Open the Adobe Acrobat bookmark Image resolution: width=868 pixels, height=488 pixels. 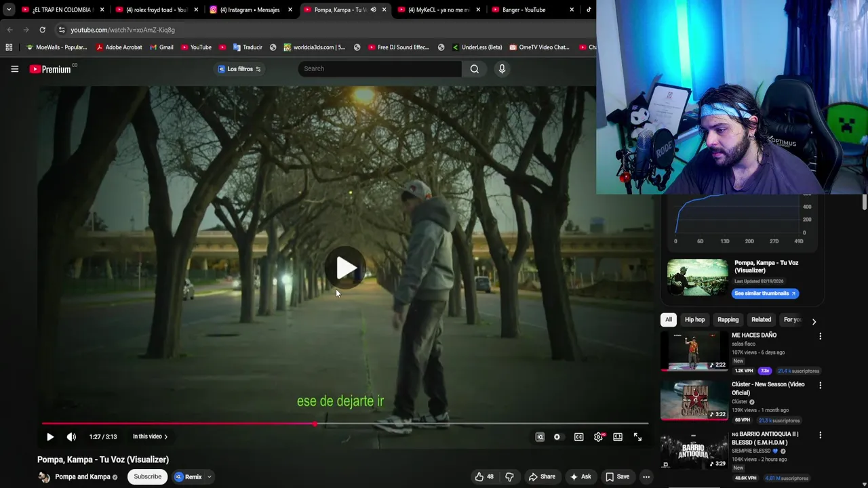tap(119, 47)
